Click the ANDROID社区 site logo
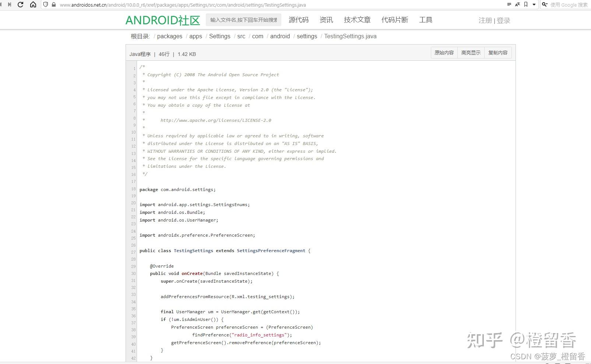 click(x=162, y=20)
